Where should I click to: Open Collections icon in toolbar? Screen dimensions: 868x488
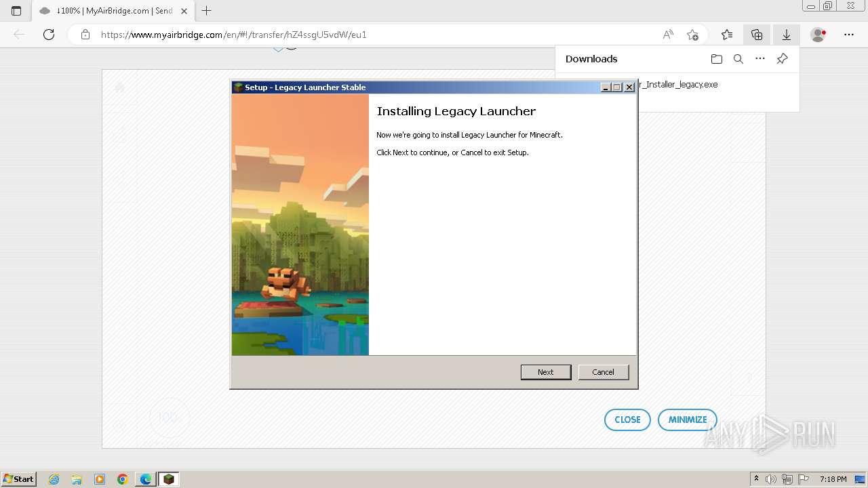click(x=757, y=35)
